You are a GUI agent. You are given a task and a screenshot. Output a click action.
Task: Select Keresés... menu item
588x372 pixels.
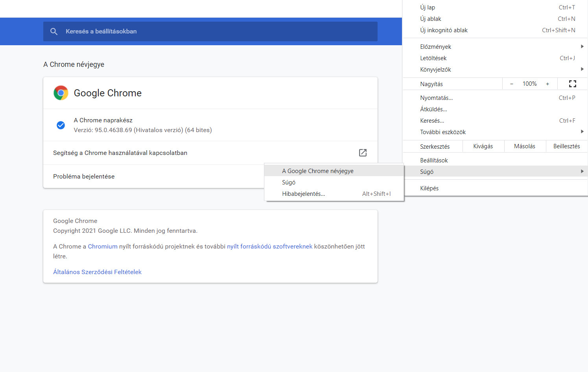495,121
